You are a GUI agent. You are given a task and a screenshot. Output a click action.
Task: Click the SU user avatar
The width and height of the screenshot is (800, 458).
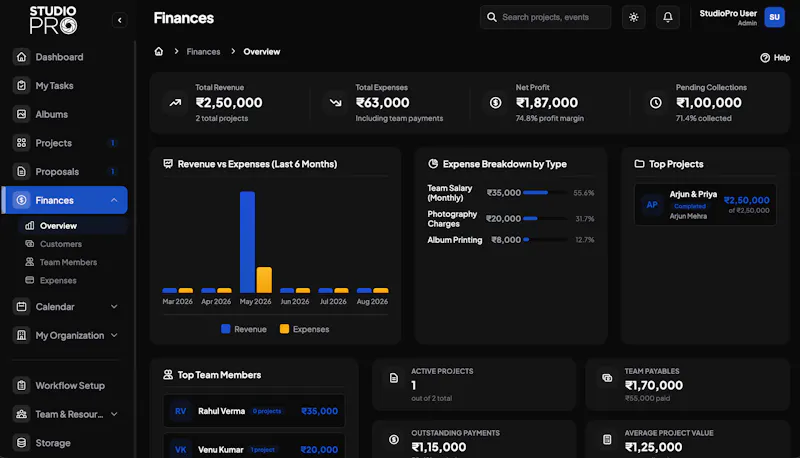pyautogui.click(x=774, y=17)
